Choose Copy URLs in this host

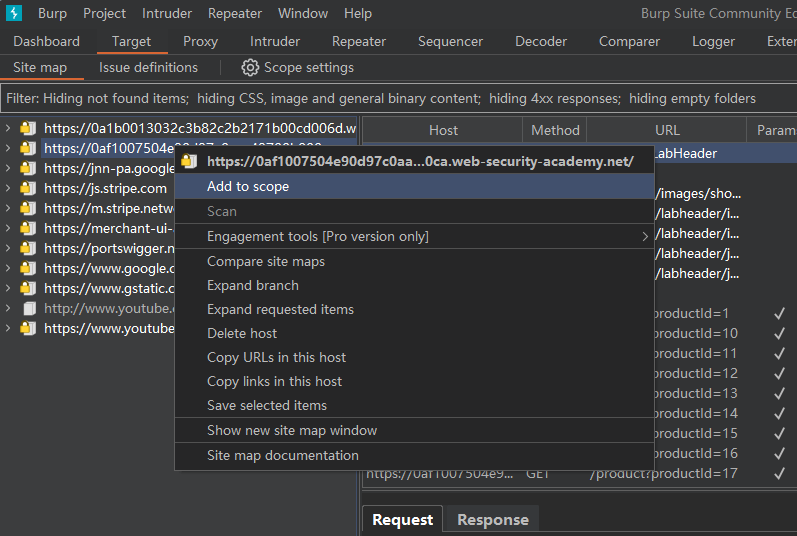(414, 357)
